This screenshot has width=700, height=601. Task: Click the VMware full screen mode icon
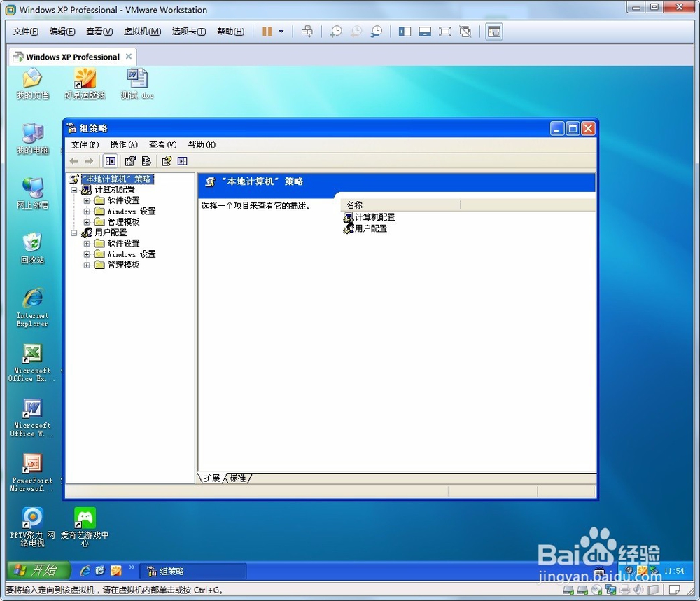point(445,32)
